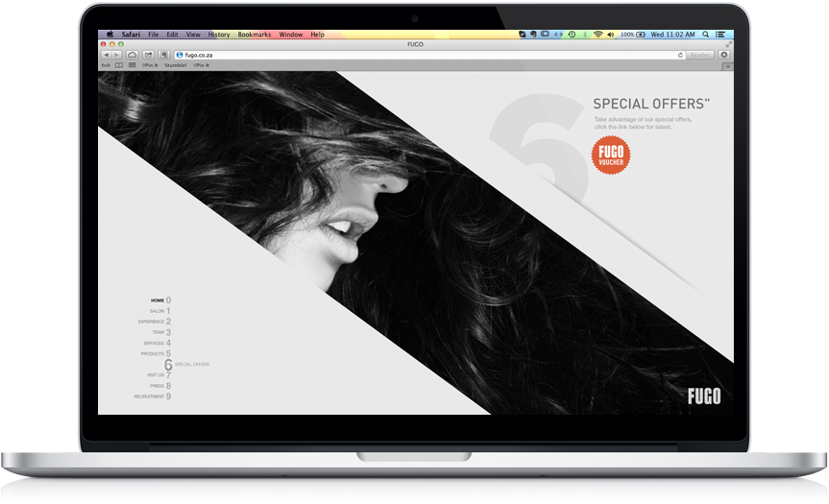The width and height of the screenshot is (829, 504).
Task: Click the battery 100% indicator
Action: coord(633,35)
